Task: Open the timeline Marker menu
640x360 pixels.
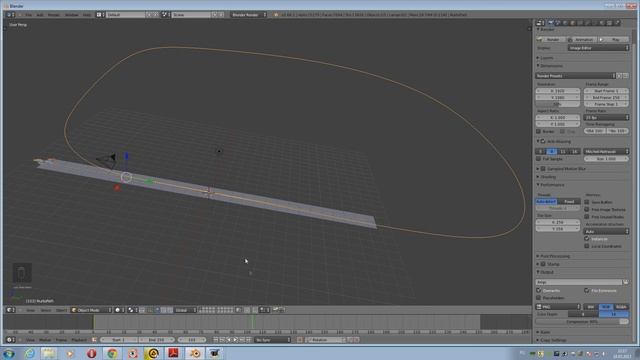Action: tap(45, 340)
